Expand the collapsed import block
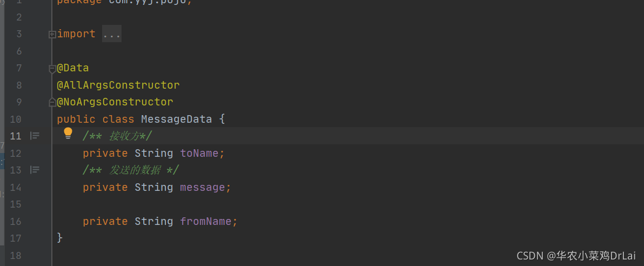Image resolution: width=644 pixels, height=266 pixels. [x=52, y=35]
